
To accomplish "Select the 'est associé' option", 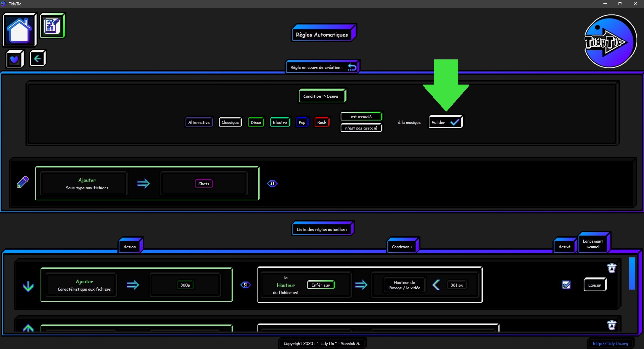I will (361, 116).
